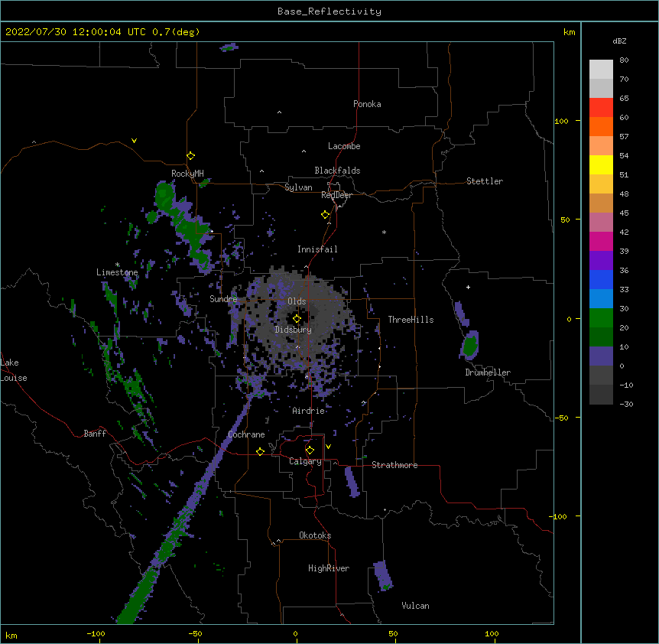Click the Didsbury city label

[294, 330]
